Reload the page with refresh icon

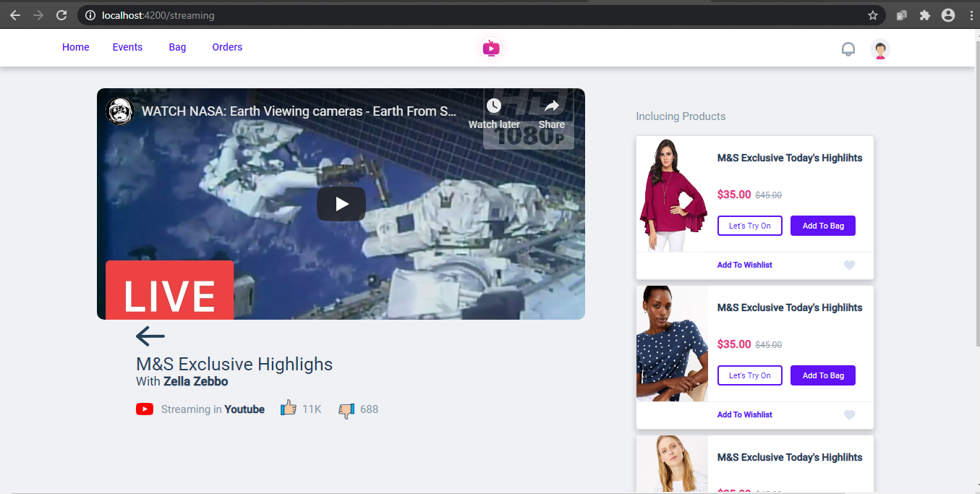click(x=62, y=15)
